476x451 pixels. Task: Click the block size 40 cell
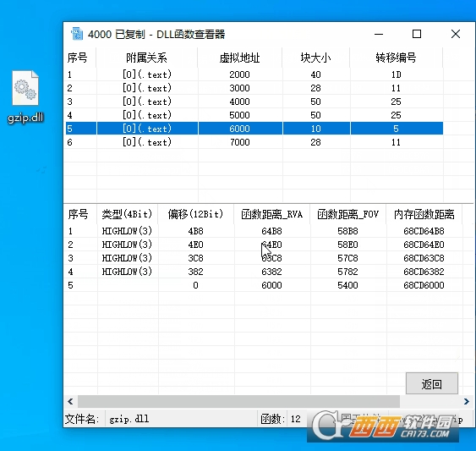pyautogui.click(x=315, y=74)
